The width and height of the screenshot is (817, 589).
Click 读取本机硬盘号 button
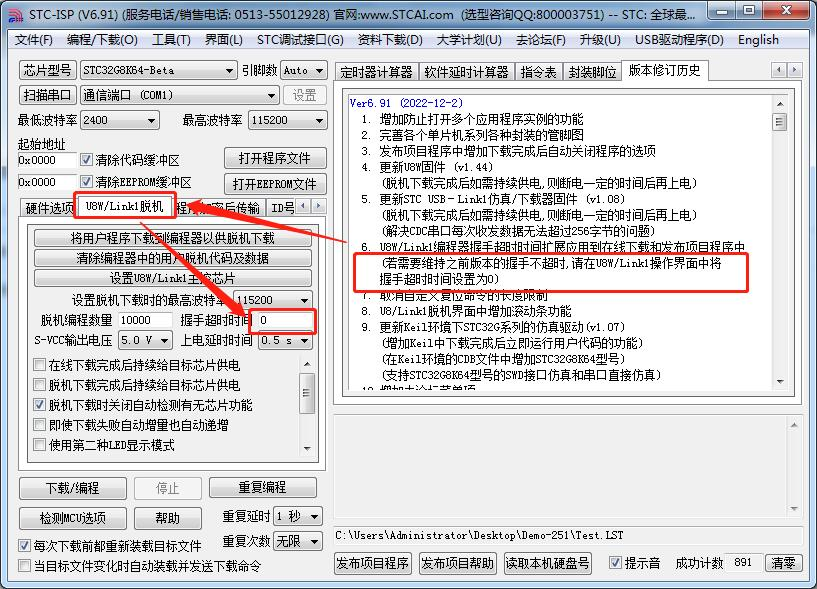(547, 563)
